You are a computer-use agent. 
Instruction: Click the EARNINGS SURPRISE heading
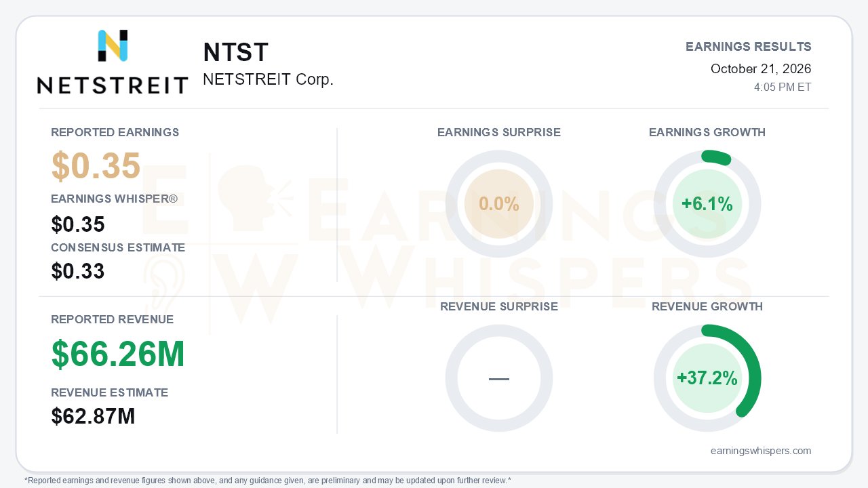499,132
